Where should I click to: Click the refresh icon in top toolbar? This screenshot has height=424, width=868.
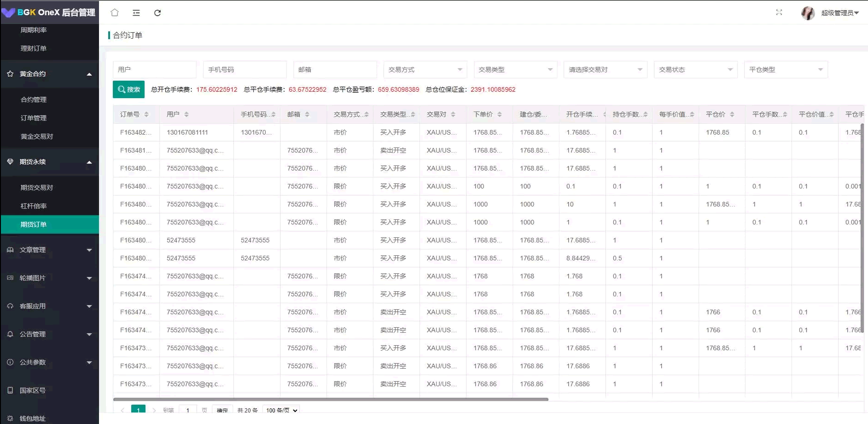pyautogui.click(x=157, y=13)
